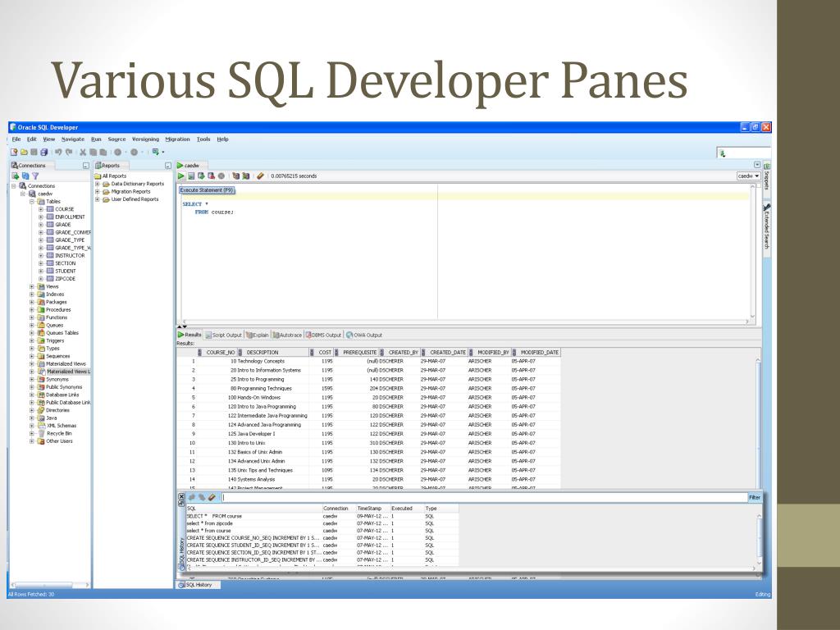This screenshot has width=840, height=630.
Task: Minimize the Connections panel
Action: coord(85,166)
